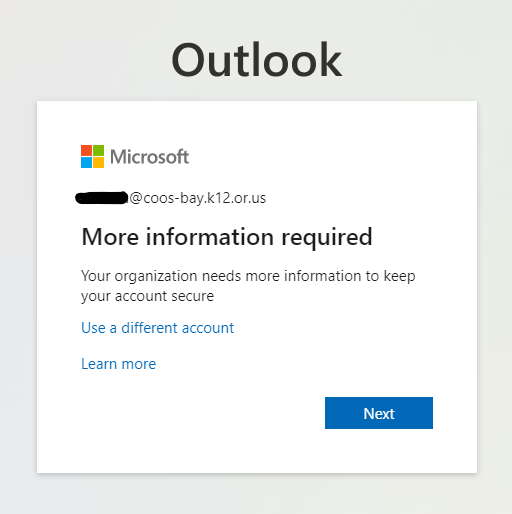
Task: Open the Learn more link
Action: (x=118, y=364)
